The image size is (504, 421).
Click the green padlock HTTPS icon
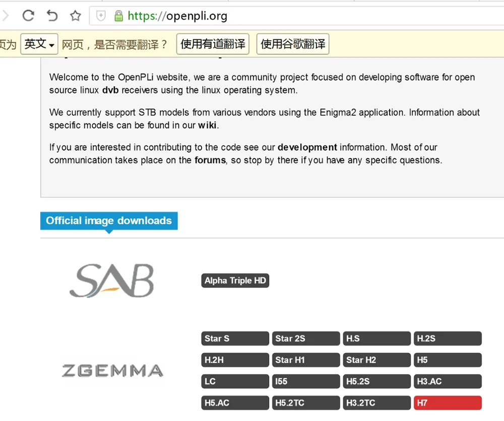pos(118,16)
